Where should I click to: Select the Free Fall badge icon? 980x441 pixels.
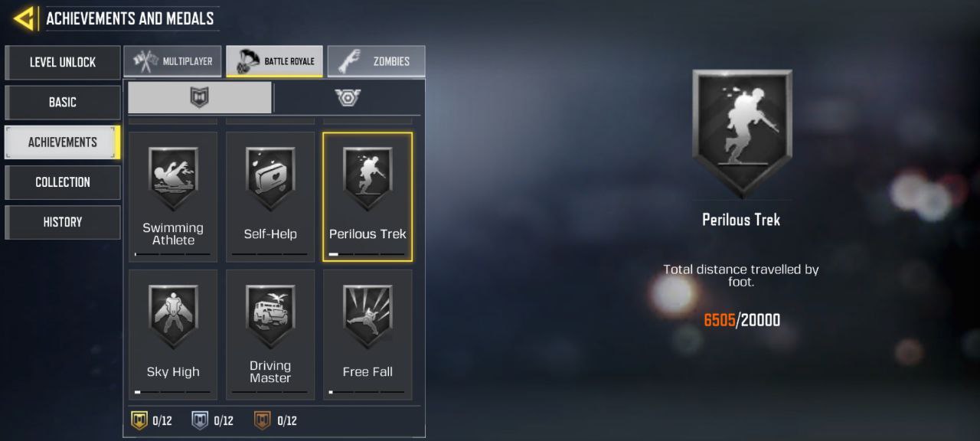point(367,316)
